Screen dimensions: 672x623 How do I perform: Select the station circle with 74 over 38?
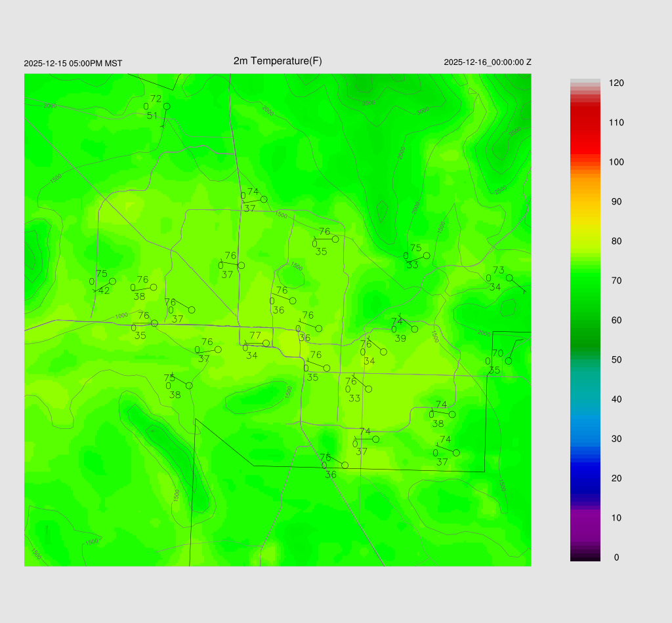pos(451,414)
